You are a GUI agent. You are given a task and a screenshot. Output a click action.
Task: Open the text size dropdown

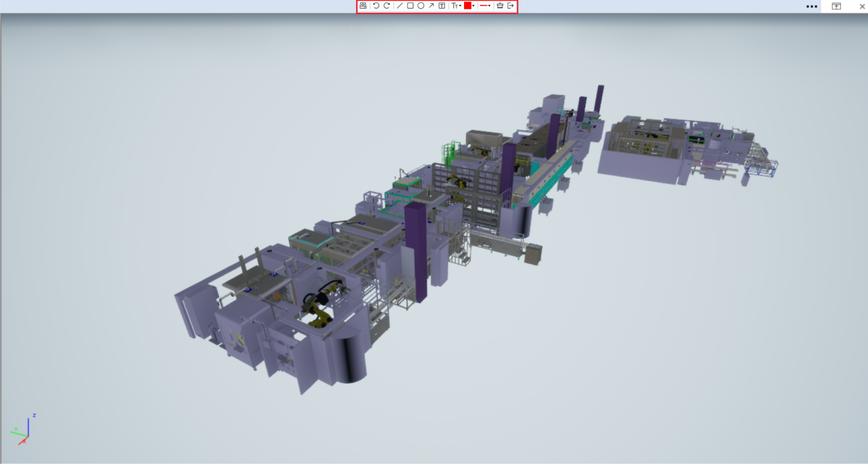pos(456,6)
